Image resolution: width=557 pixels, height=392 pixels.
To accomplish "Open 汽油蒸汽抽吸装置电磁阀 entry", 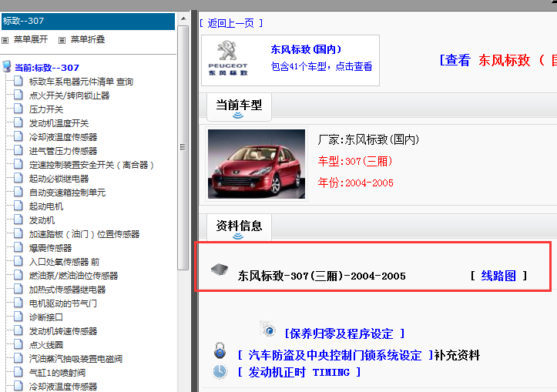I will 75,359.
